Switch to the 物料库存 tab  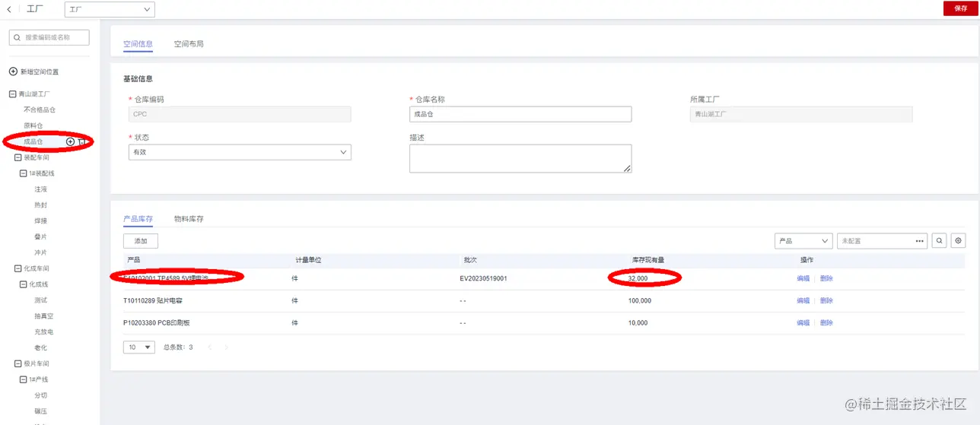189,219
